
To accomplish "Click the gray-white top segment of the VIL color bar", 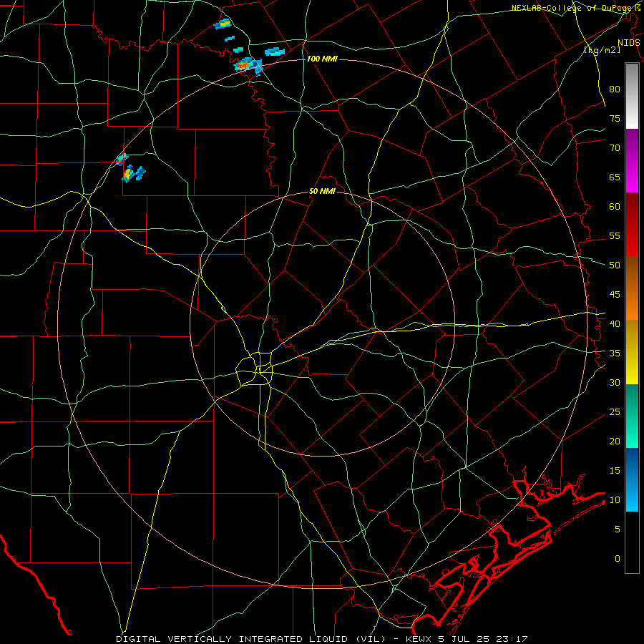I will point(632,96).
